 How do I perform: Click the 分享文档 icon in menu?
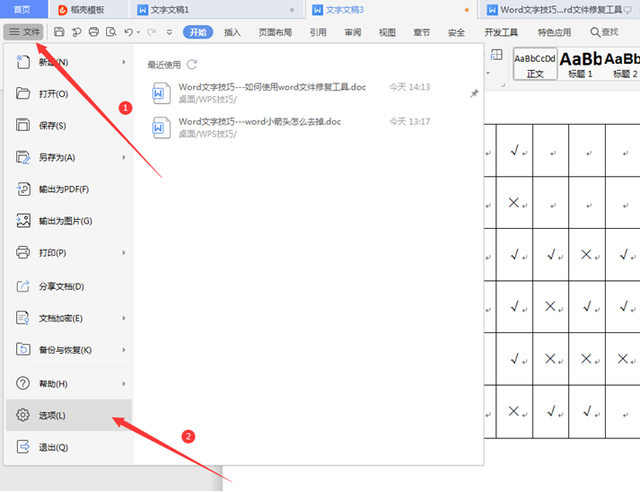(x=23, y=286)
